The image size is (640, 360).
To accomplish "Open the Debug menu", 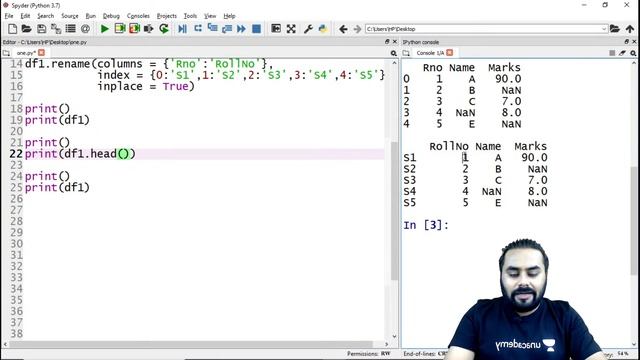I will click(x=111, y=16).
